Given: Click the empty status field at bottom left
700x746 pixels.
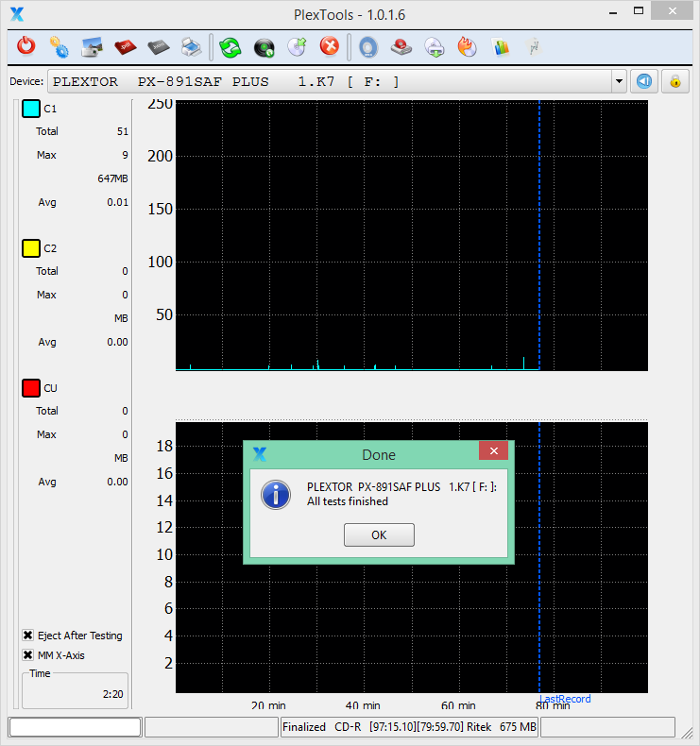Looking at the screenshot, I should [76, 726].
